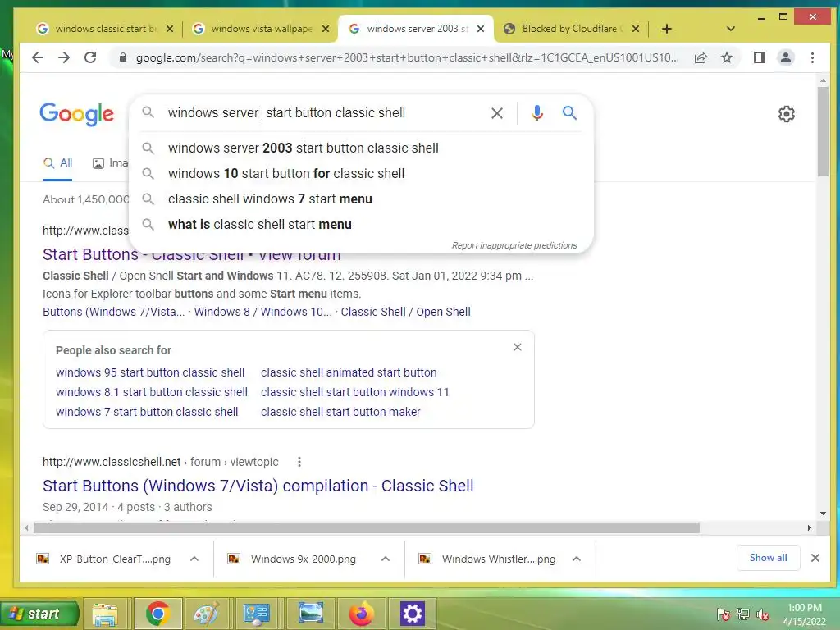
Task: Expand options for XP_Button_ClearT...png download
Action: tap(194, 559)
